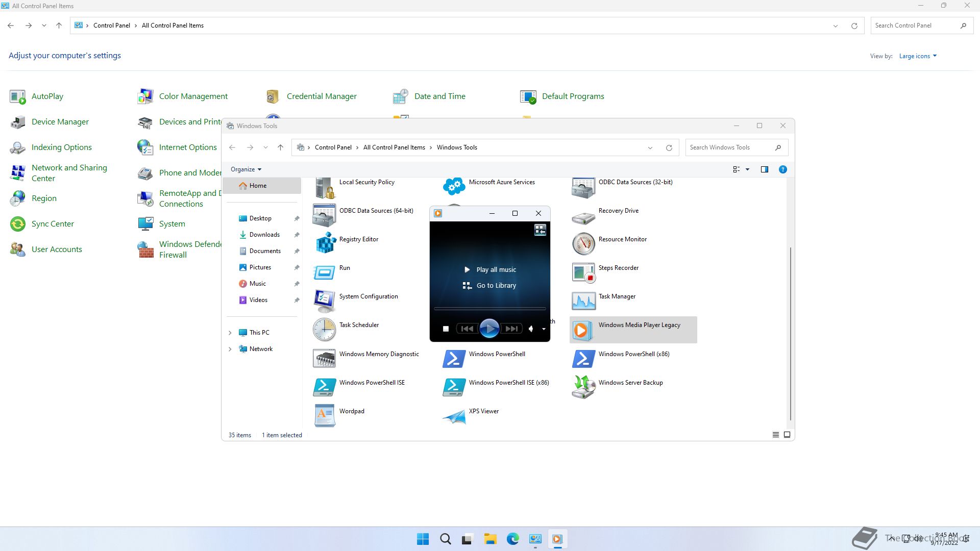980x551 pixels.
Task: Switch Windows Tools to large thumbnails view
Action: [x=787, y=435]
